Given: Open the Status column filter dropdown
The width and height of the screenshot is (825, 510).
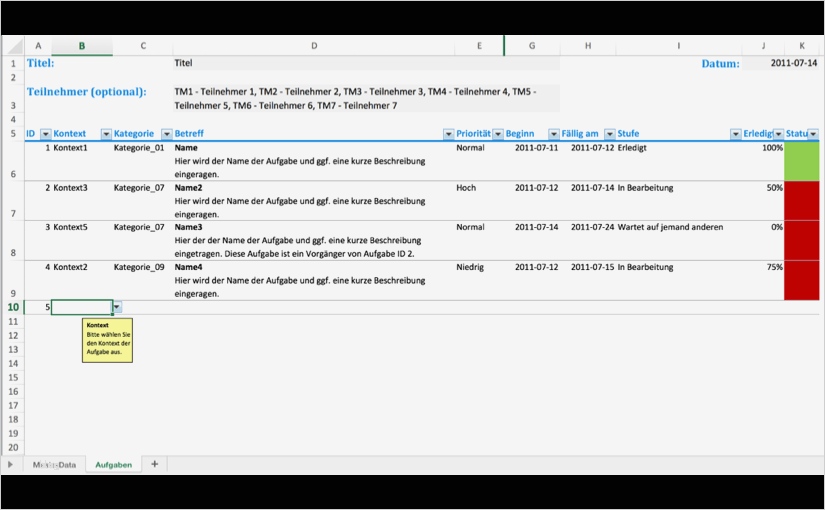Looking at the screenshot, I should pos(813,134).
